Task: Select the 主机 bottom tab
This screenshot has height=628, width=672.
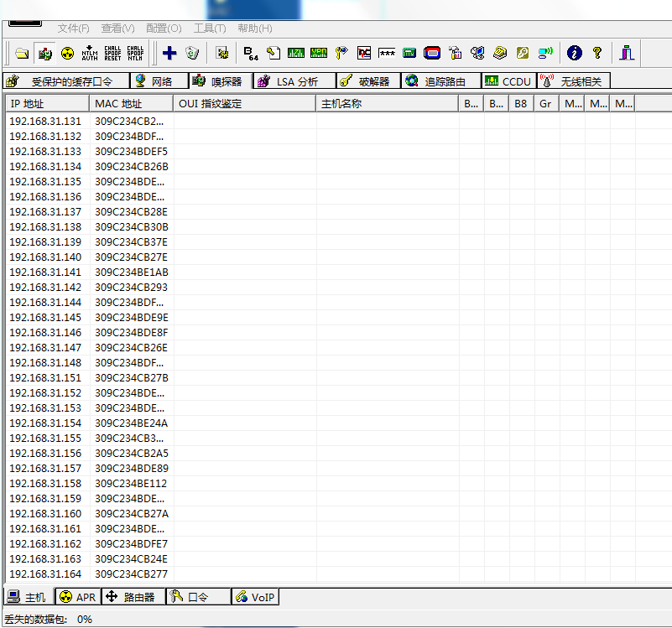Action: [29, 597]
